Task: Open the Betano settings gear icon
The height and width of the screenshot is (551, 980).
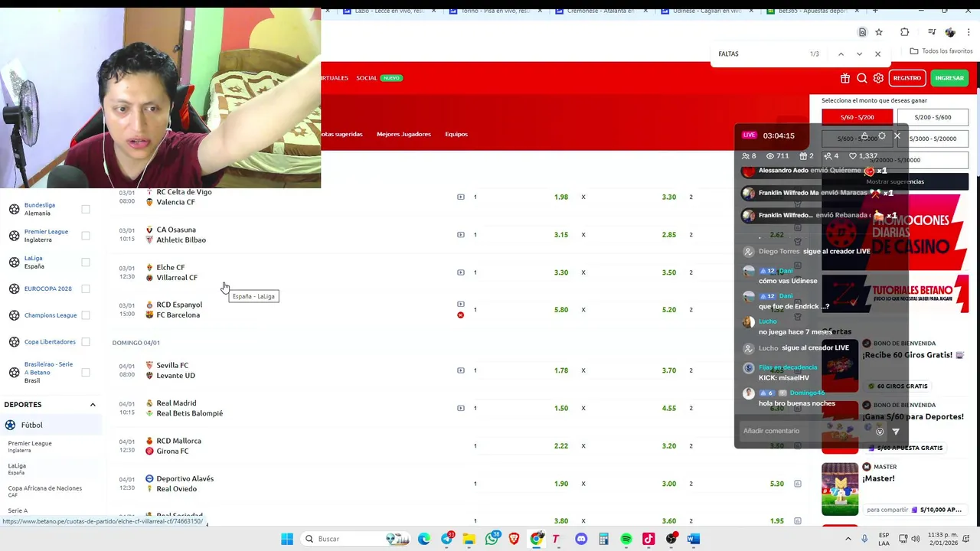Action: [878, 78]
